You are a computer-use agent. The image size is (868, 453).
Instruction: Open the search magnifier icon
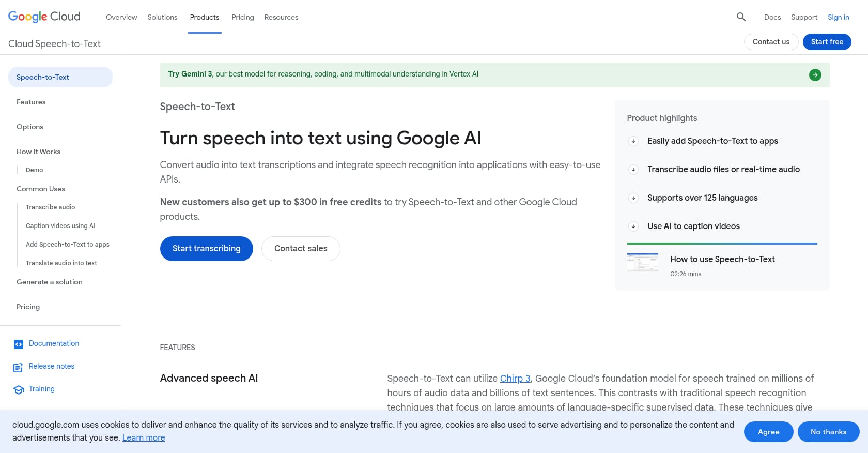click(741, 17)
